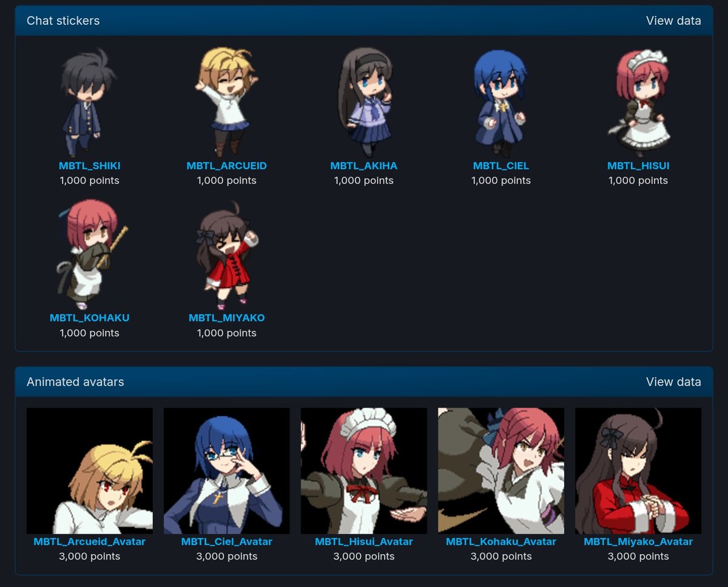Open the MBTL_AKIHA sticker link
The height and width of the screenshot is (587, 728).
pos(364,166)
